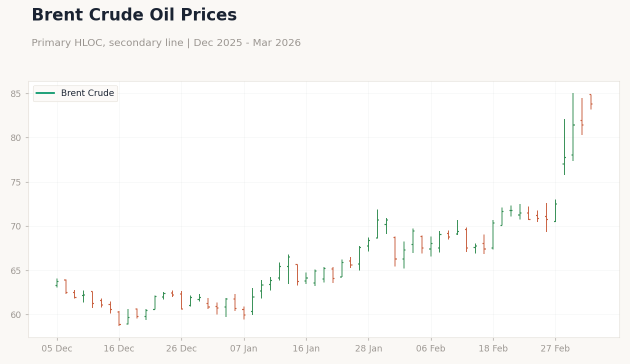Select the red HLOC bar above 26 Dec

(x=181, y=300)
